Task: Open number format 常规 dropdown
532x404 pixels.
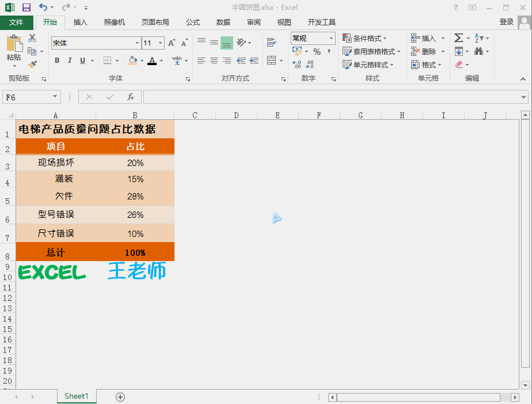Action: click(331, 39)
